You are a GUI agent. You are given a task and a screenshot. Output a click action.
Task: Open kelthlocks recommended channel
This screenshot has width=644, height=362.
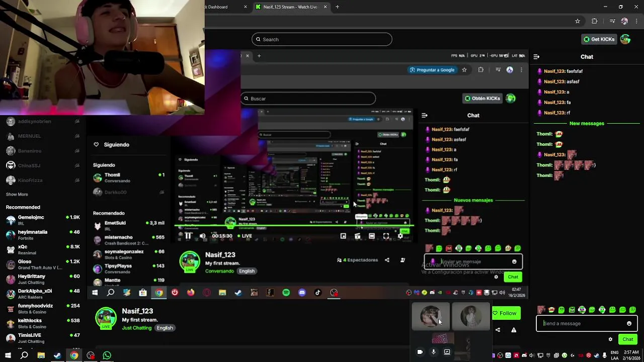(x=43, y=323)
